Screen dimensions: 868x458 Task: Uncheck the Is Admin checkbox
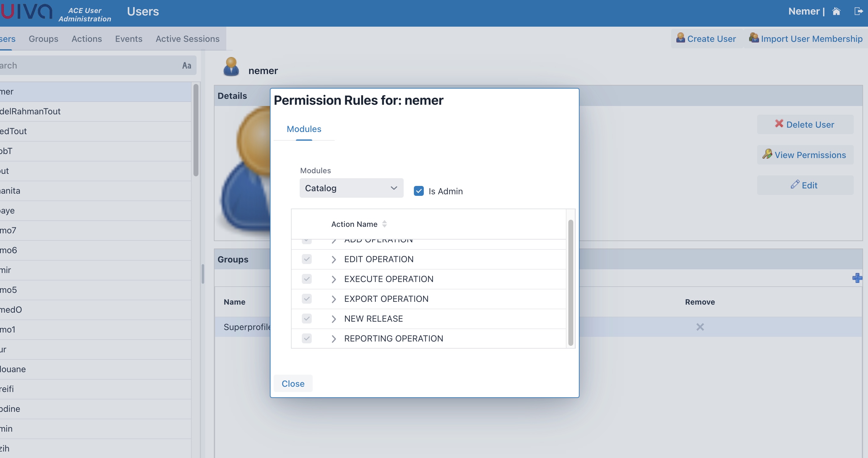tap(419, 191)
